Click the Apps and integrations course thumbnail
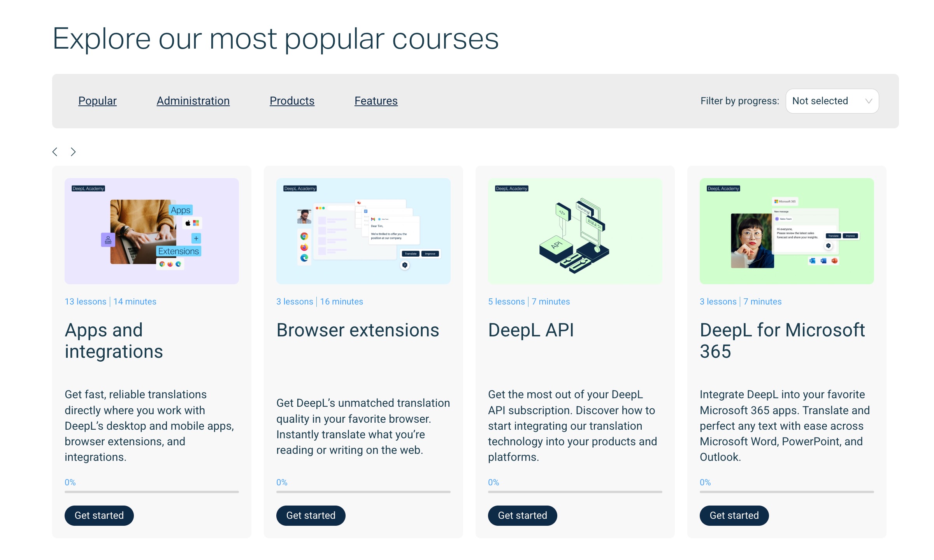The width and height of the screenshot is (934, 560). coord(151,230)
